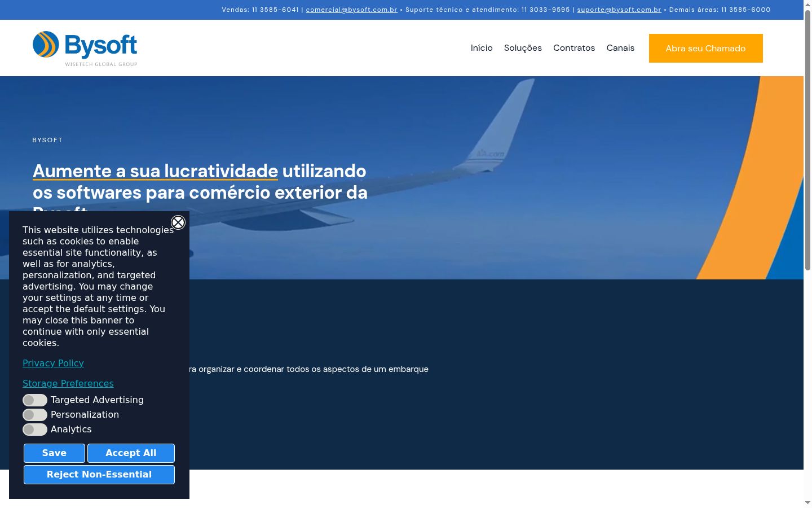Toggle Targeted Advertising switch

click(35, 400)
